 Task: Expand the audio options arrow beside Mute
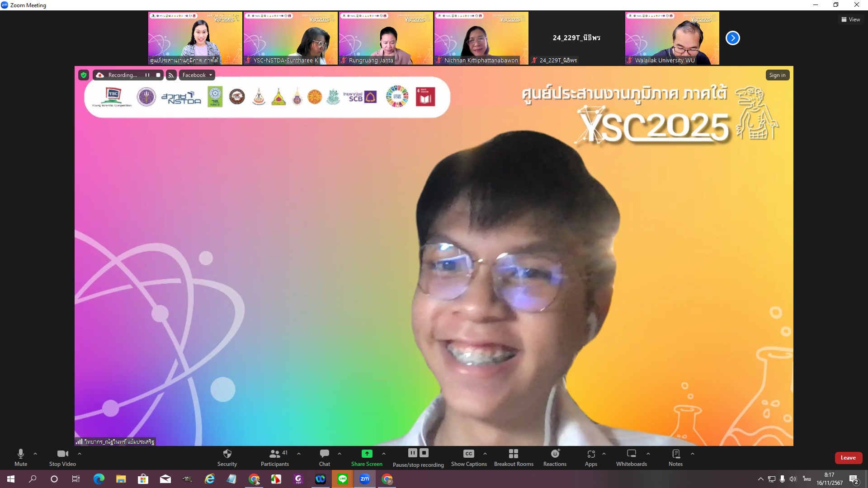click(x=35, y=454)
